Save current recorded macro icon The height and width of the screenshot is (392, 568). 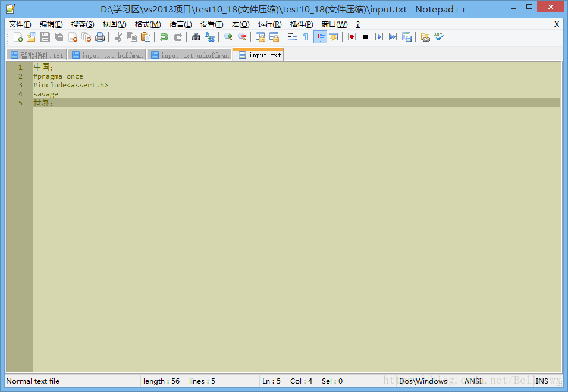pyautogui.click(x=406, y=37)
